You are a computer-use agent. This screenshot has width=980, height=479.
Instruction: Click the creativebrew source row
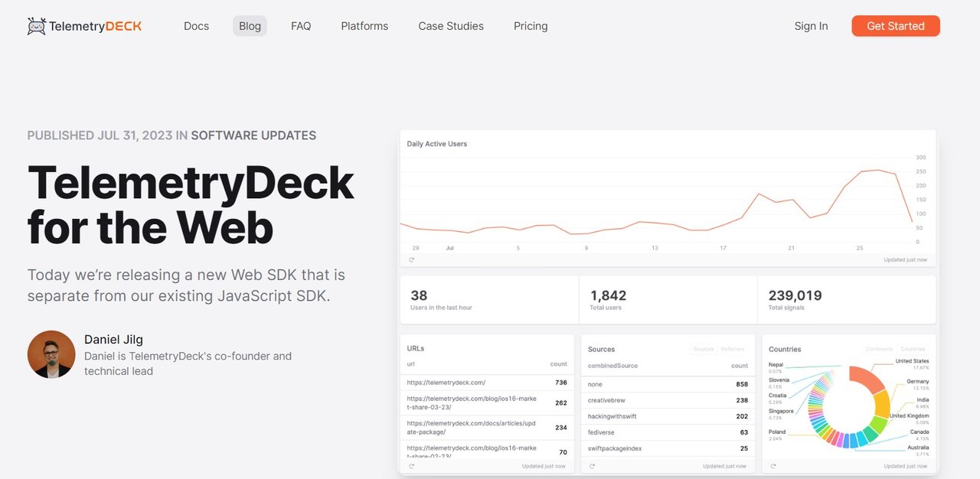point(668,400)
